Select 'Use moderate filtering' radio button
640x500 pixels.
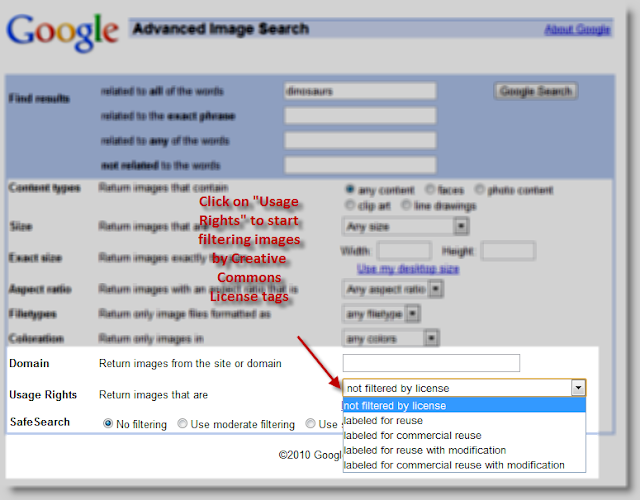(182, 424)
